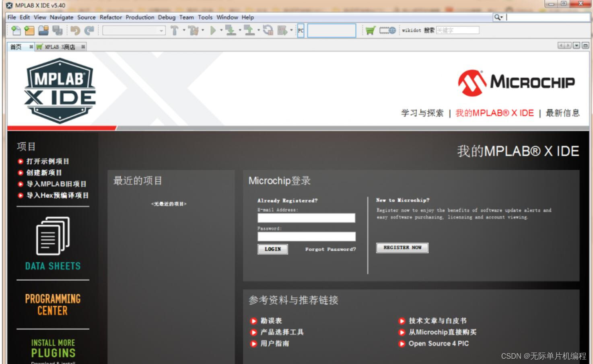The width and height of the screenshot is (593, 364).
Task: Open the Debug menu
Action: [167, 17]
